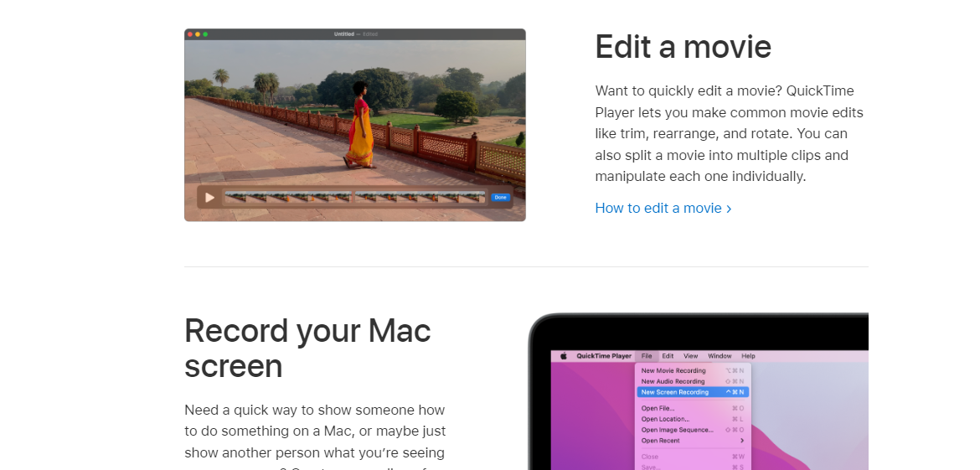Open the File menu in the Mac menu bar

pos(647,356)
